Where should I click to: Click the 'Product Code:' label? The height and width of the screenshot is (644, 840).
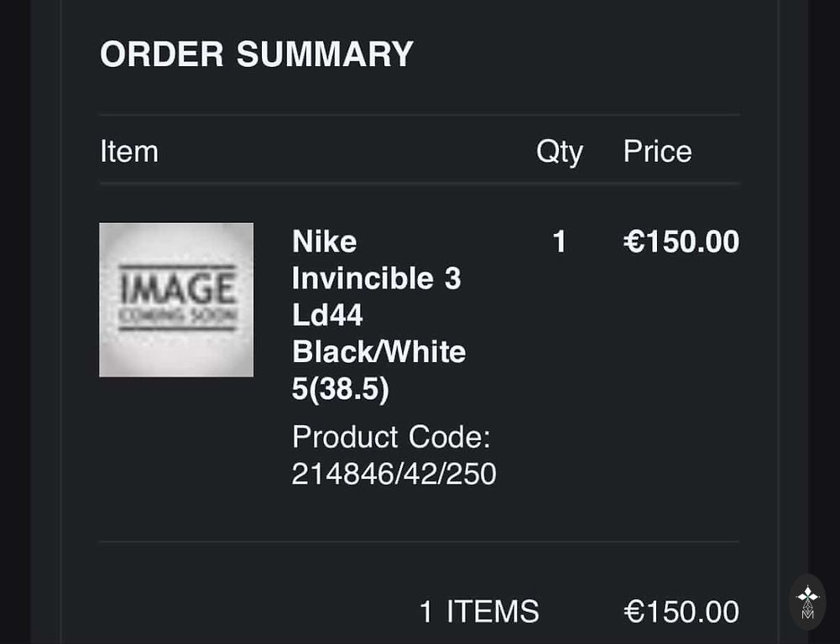(x=391, y=437)
